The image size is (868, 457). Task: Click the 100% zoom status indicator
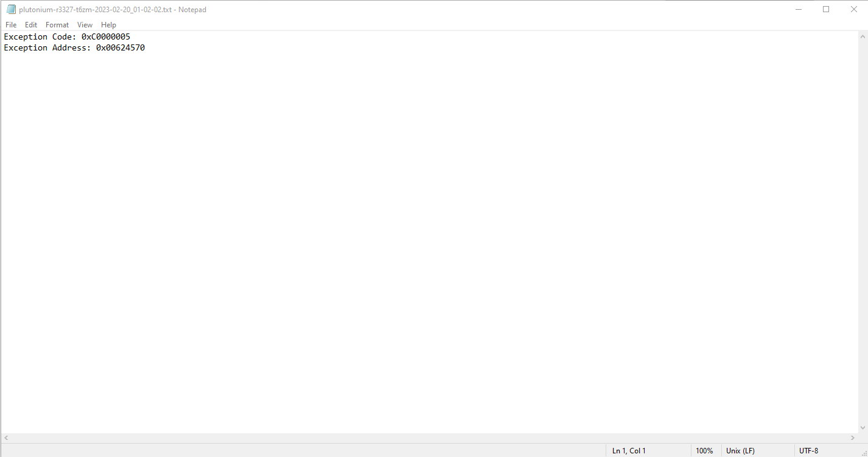pos(704,451)
